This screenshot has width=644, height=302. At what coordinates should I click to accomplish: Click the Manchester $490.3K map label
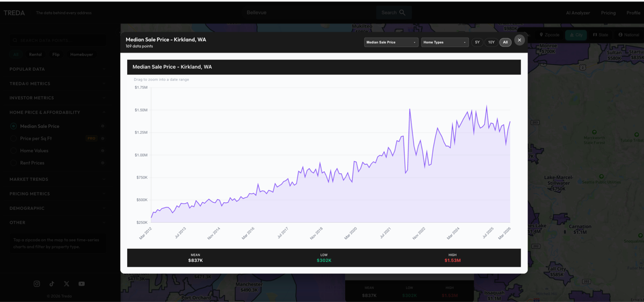click(x=249, y=287)
